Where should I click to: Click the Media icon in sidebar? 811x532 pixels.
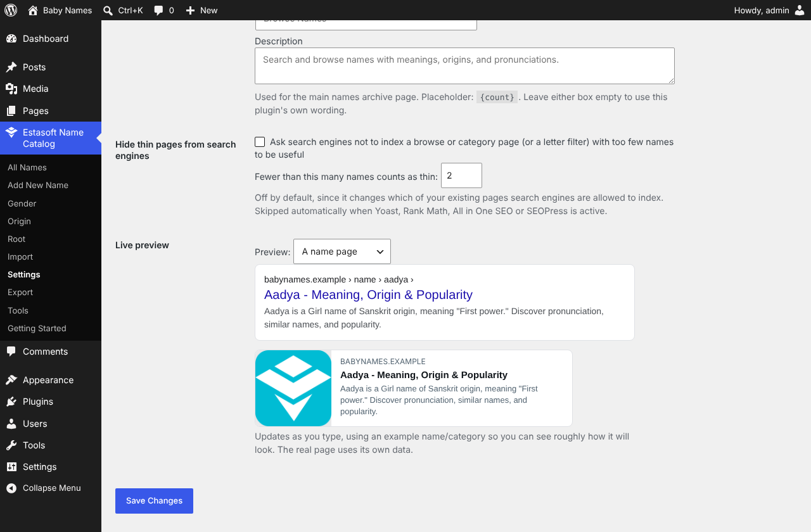11,89
